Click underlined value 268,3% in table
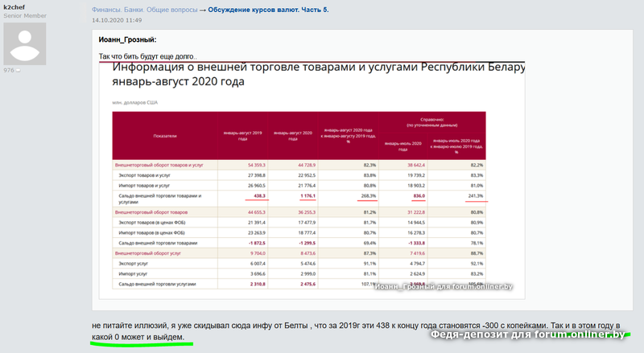This screenshot has height=353, width=644. click(x=369, y=195)
